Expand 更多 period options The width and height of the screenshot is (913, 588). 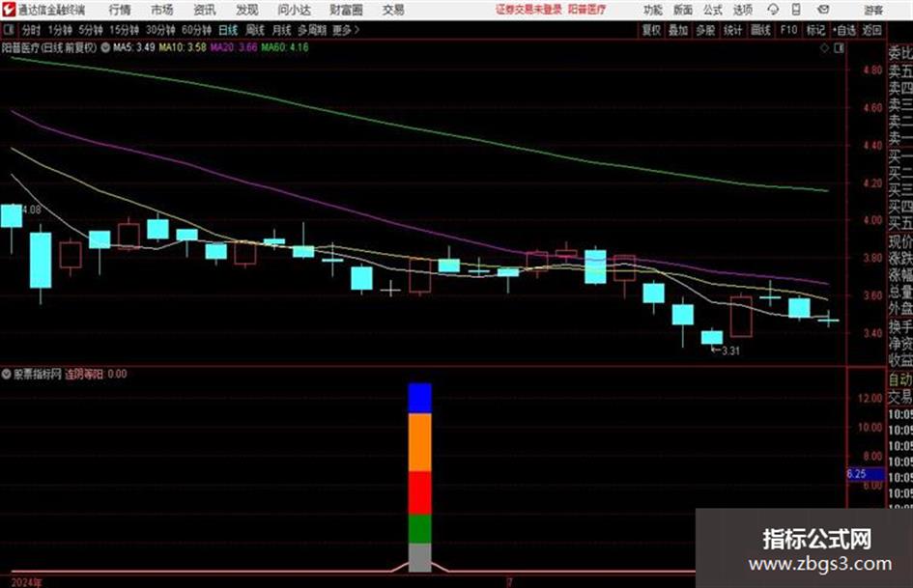(346, 30)
